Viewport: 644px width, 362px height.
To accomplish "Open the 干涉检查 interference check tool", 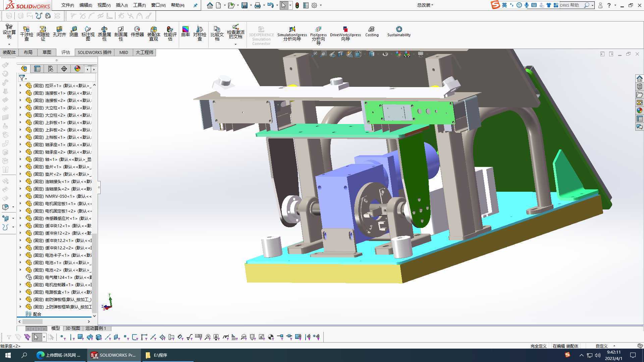I will coord(26,33).
